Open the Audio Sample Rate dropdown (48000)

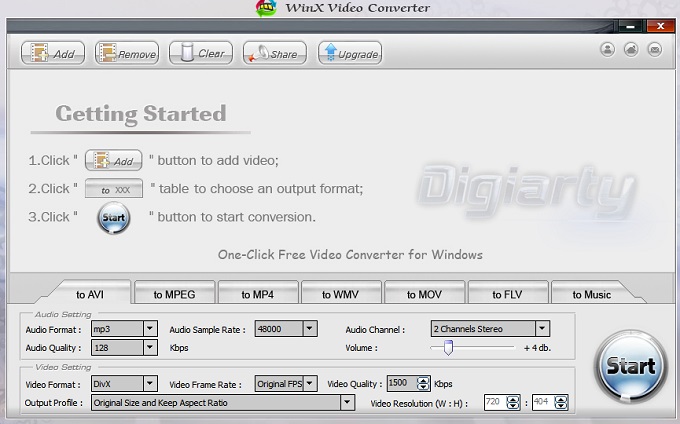(286, 329)
